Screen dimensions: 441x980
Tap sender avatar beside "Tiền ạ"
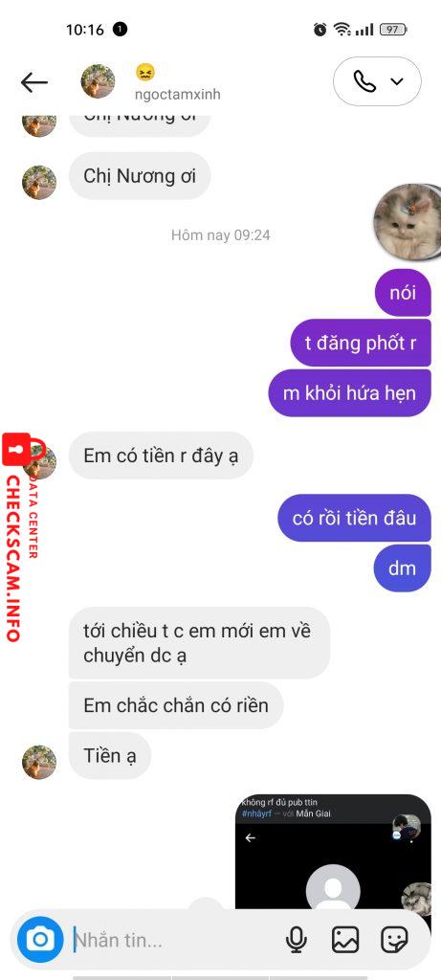click(39, 762)
